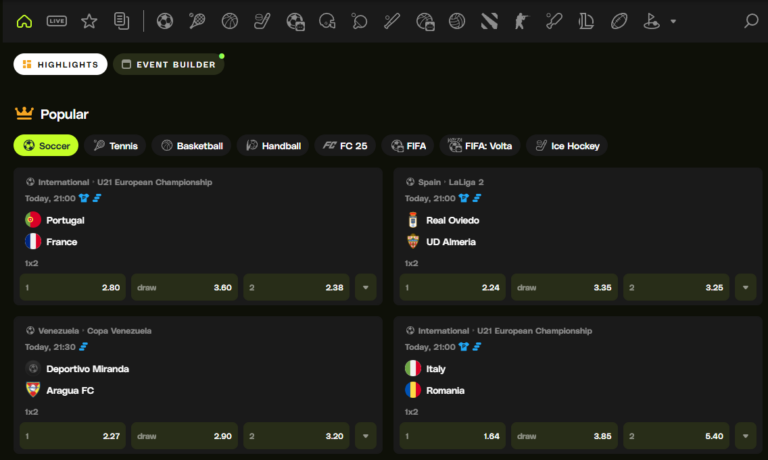Select the eBasketball icon in top bar
The width and height of the screenshot is (768, 460).
(425, 21)
